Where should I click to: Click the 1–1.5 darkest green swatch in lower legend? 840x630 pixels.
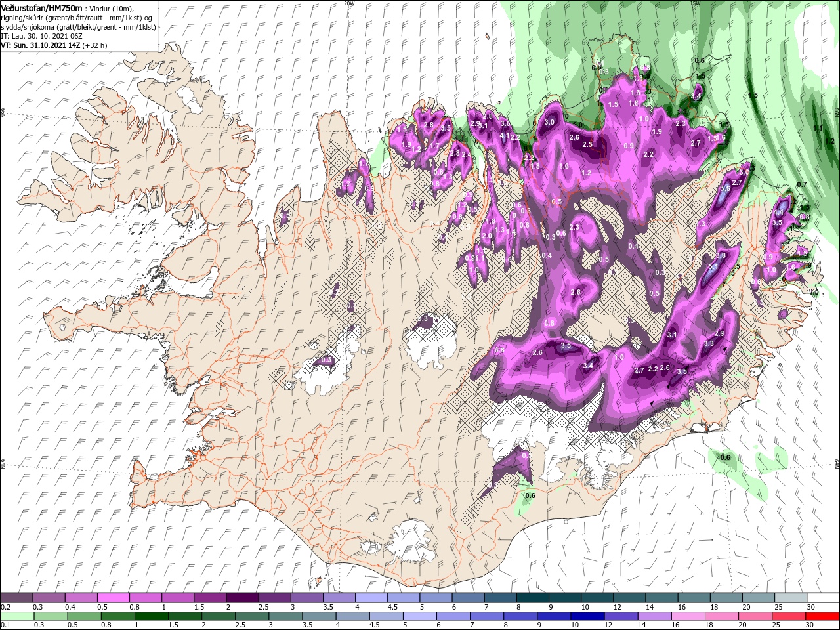pos(151,616)
